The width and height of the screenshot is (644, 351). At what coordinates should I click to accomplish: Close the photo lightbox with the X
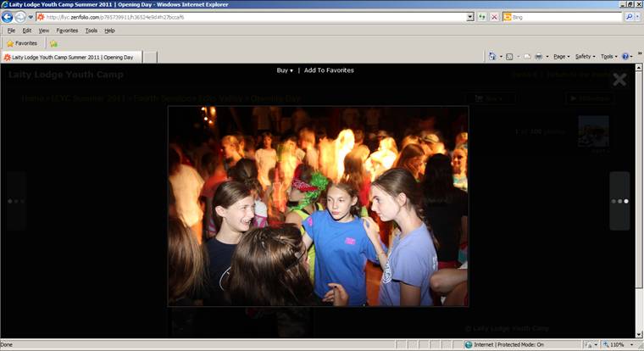click(619, 80)
